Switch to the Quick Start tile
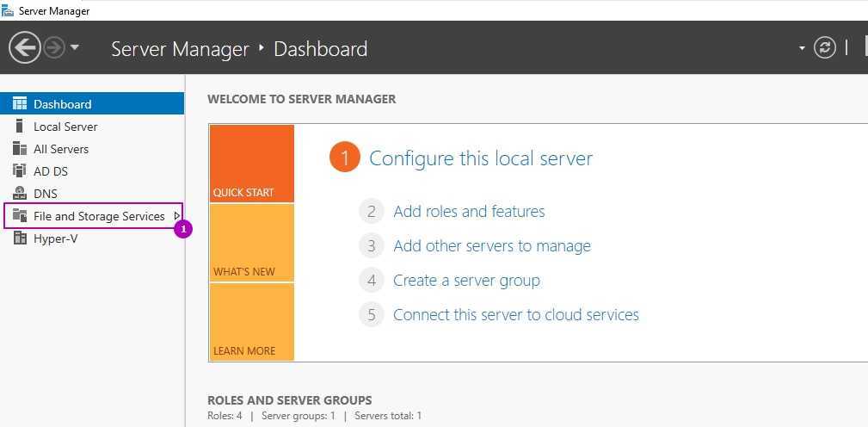The height and width of the screenshot is (427, 868). coord(251,164)
